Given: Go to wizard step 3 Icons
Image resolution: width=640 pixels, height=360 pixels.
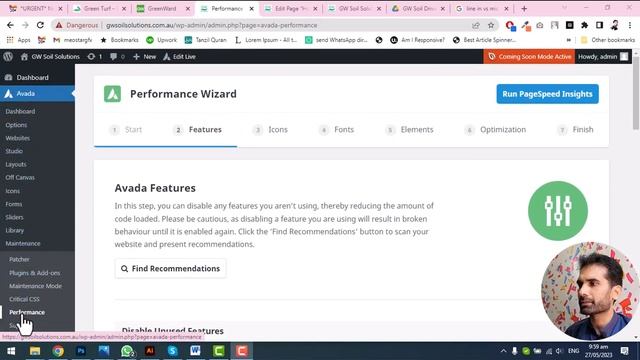Looking at the screenshot, I should [x=270, y=130].
